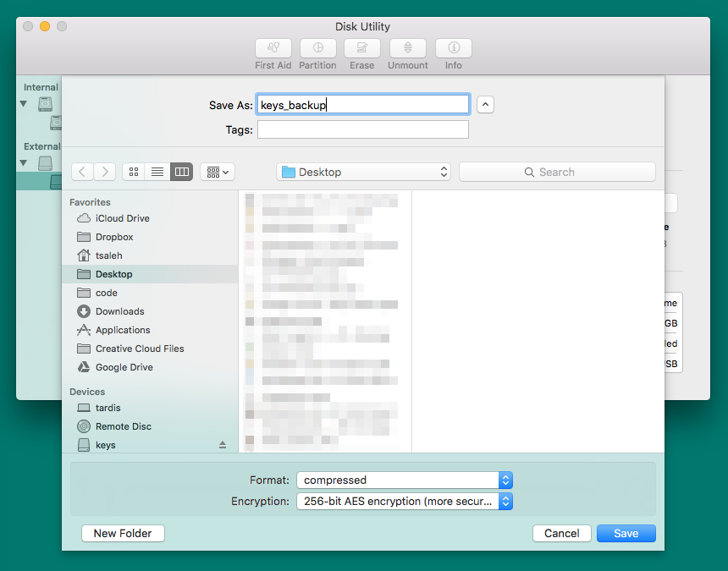
Task: Click the Save button
Action: point(626,534)
